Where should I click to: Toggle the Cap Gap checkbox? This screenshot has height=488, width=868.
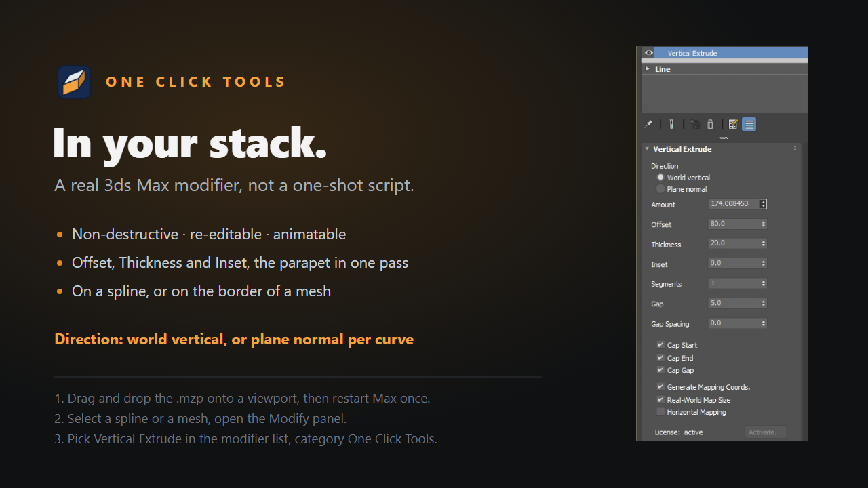660,370
